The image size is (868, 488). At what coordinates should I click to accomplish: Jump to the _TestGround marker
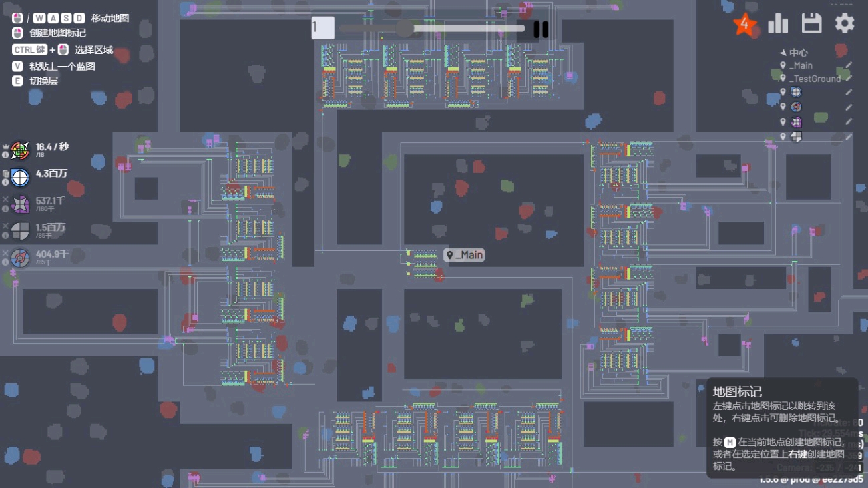(814, 79)
